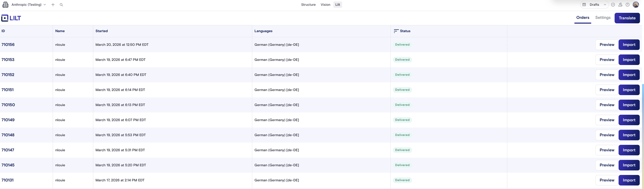Click the Translate button
644x189 pixels.
tap(627, 18)
